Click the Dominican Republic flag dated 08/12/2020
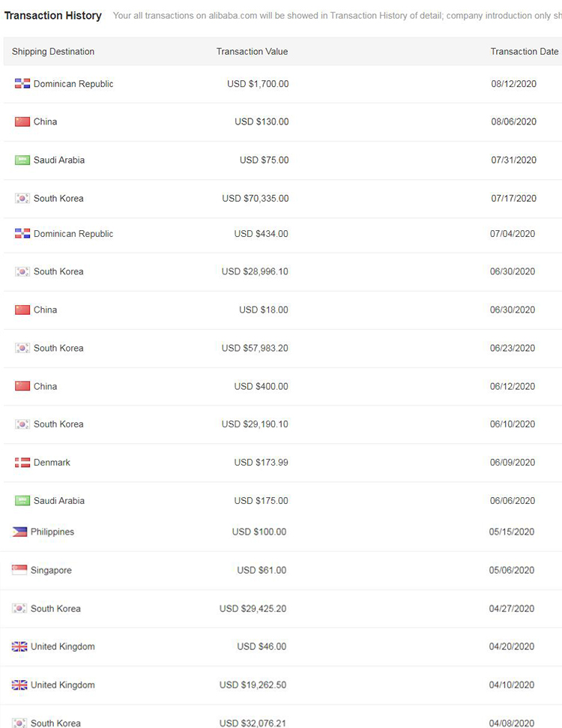This screenshot has height=728, width=562. click(x=22, y=83)
